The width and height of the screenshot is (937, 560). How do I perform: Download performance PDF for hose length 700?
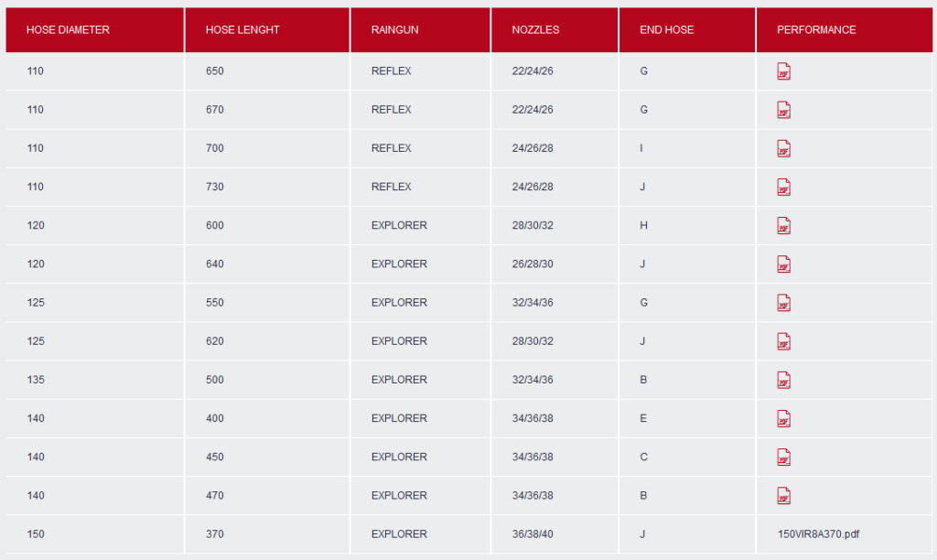pyautogui.click(x=783, y=148)
